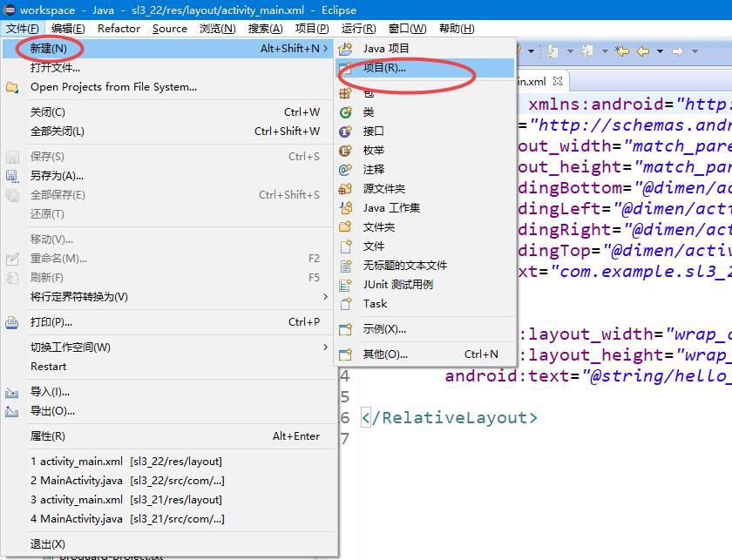Open the 编辑(E) menu
Viewport: 732px width, 560px height.
[x=68, y=29]
